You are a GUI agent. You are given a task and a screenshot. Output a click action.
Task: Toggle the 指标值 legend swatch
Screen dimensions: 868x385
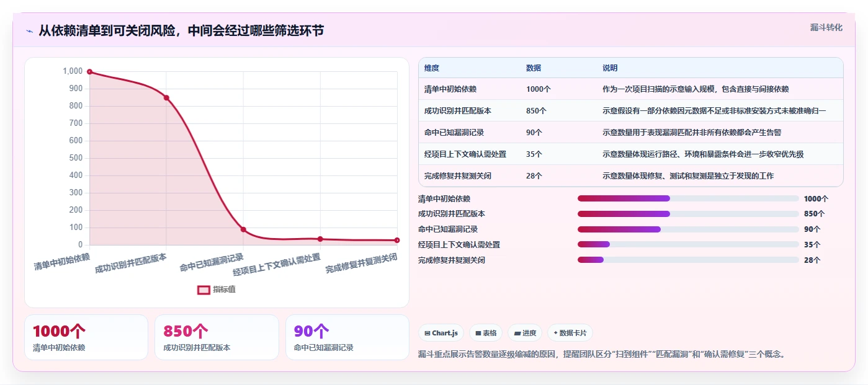[x=204, y=290]
